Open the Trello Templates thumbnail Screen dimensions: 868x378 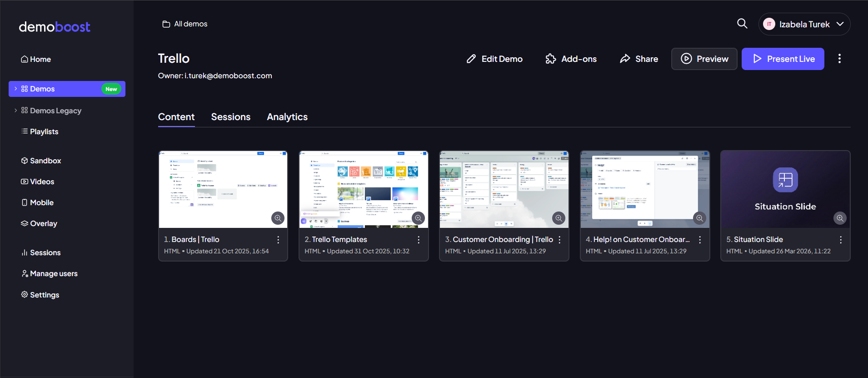(364, 189)
